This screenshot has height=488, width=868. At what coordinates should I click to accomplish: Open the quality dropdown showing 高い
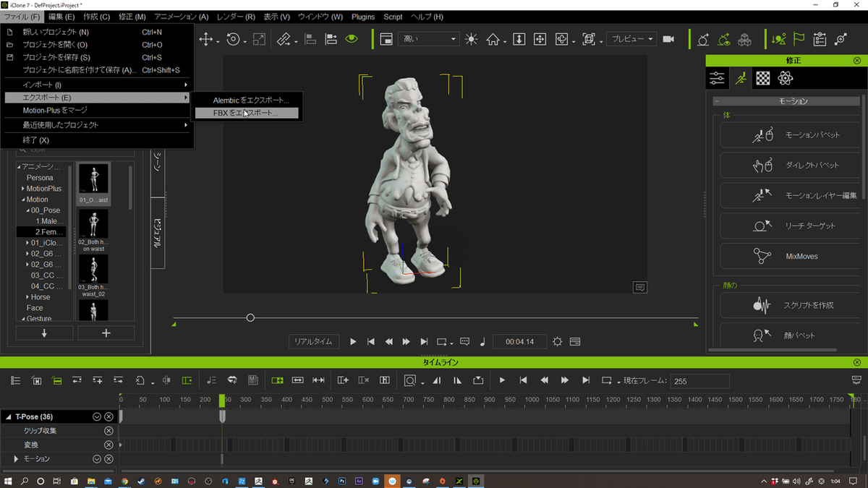(428, 39)
